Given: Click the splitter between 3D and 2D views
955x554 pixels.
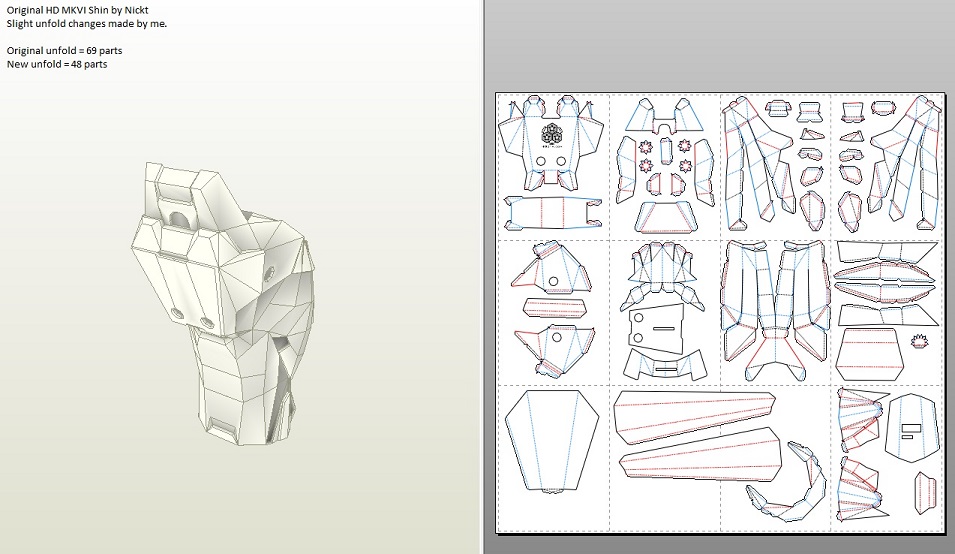Looking at the screenshot, I should (484, 277).
